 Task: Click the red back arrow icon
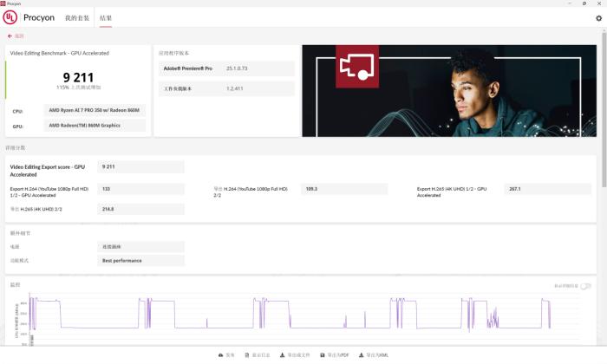tap(10, 36)
